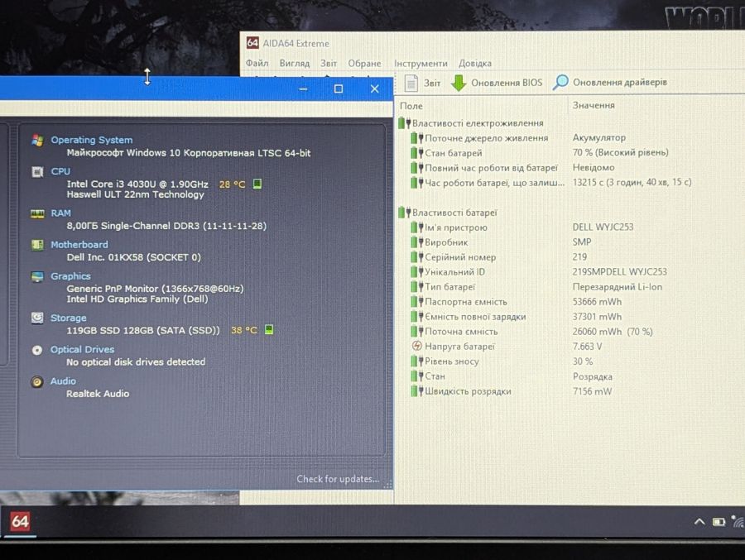Click the Звіт report toolbar button
This screenshot has height=560, width=745.
coord(422,83)
